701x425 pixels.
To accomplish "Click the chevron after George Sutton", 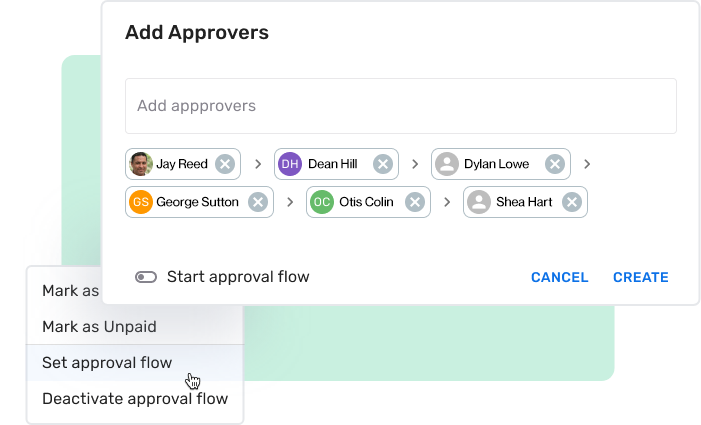I will [290, 202].
